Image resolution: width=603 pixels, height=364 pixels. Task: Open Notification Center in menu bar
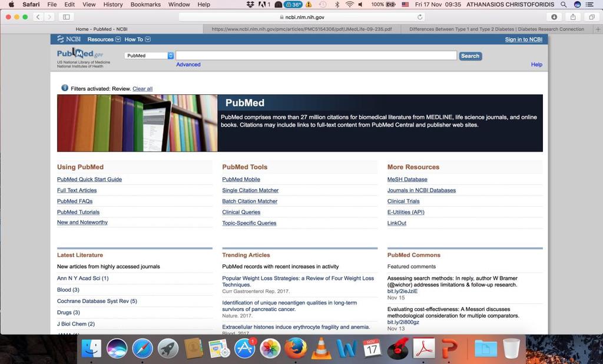click(589, 5)
